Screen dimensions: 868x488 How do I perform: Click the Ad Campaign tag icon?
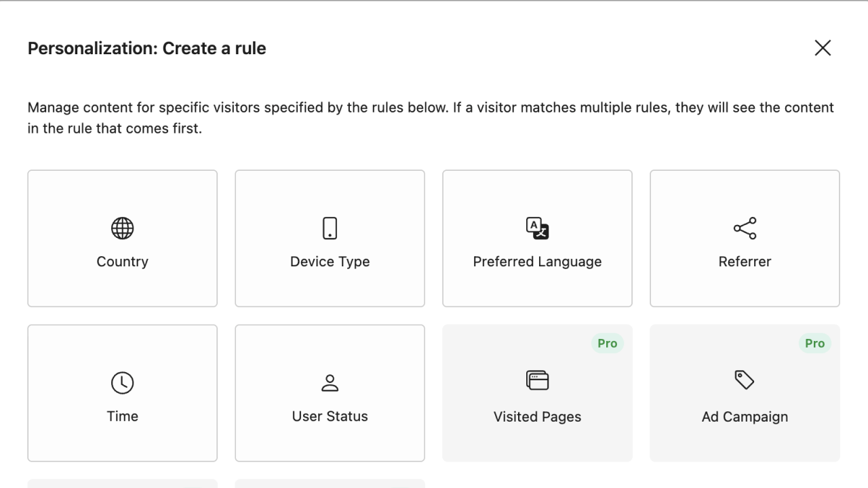point(744,380)
